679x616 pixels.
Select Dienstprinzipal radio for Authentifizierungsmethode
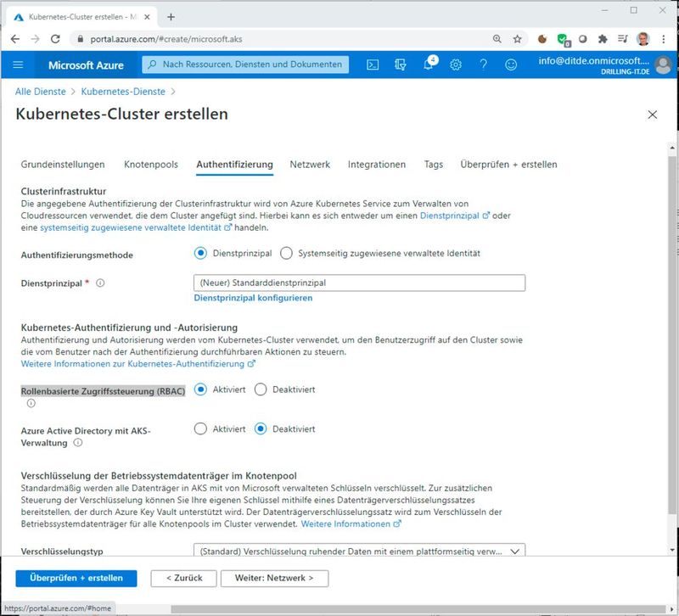[200, 253]
